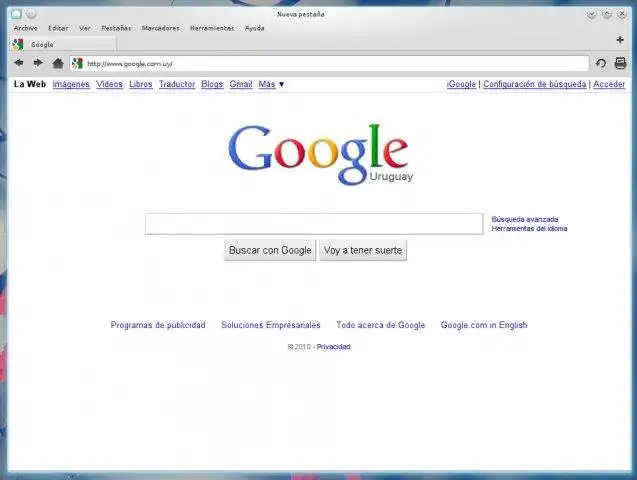Open the Herramientas menu
This screenshot has height=480, width=637.
point(212,28)
